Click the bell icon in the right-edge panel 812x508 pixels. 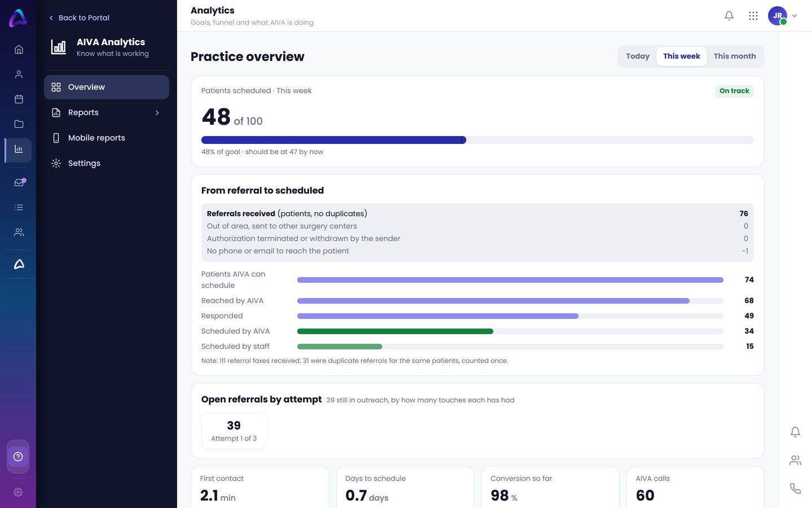coord(795,432)
